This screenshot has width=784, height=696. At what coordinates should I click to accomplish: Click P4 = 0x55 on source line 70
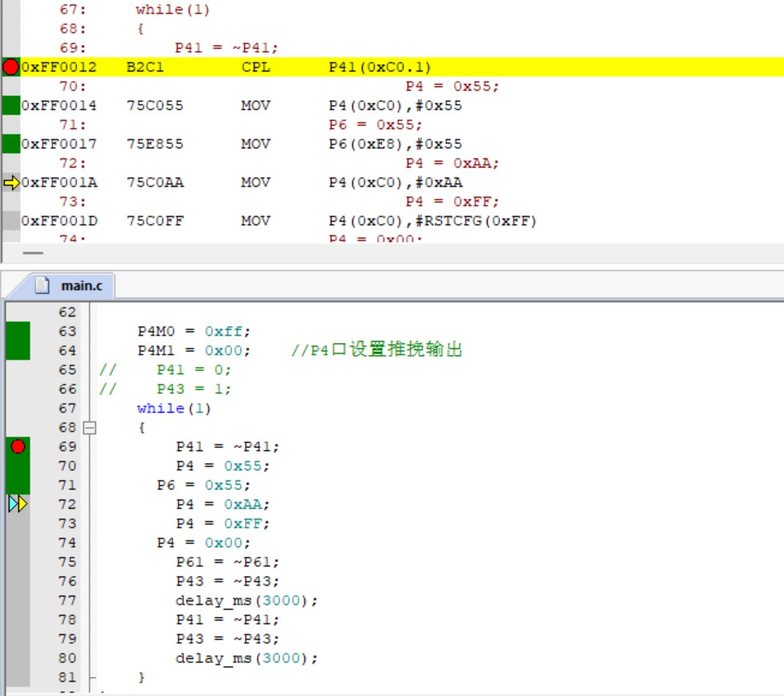tap(223, 466)
